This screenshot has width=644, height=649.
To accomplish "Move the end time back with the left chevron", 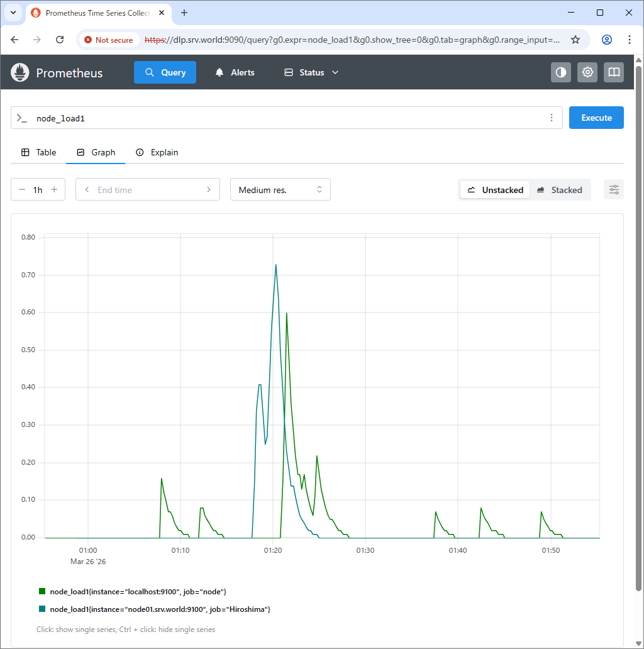I will pos(87,189).
